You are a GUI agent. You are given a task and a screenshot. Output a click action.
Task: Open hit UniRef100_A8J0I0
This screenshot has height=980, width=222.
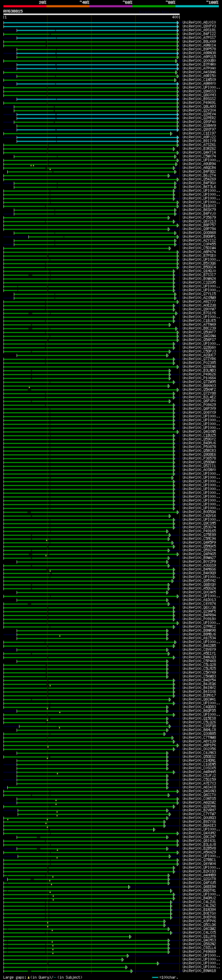click(x=199, y=23)
